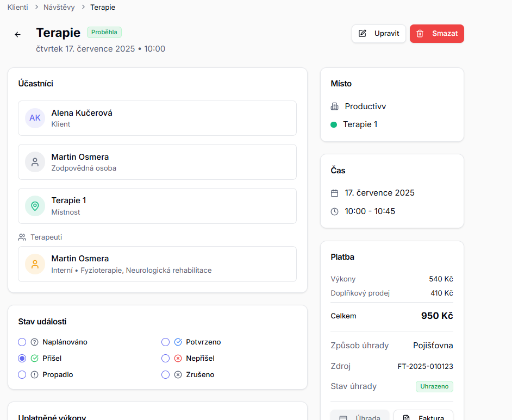512x420 pixels.
Task: Click the building icon beside Productivv
Action: tap(334, 106)
